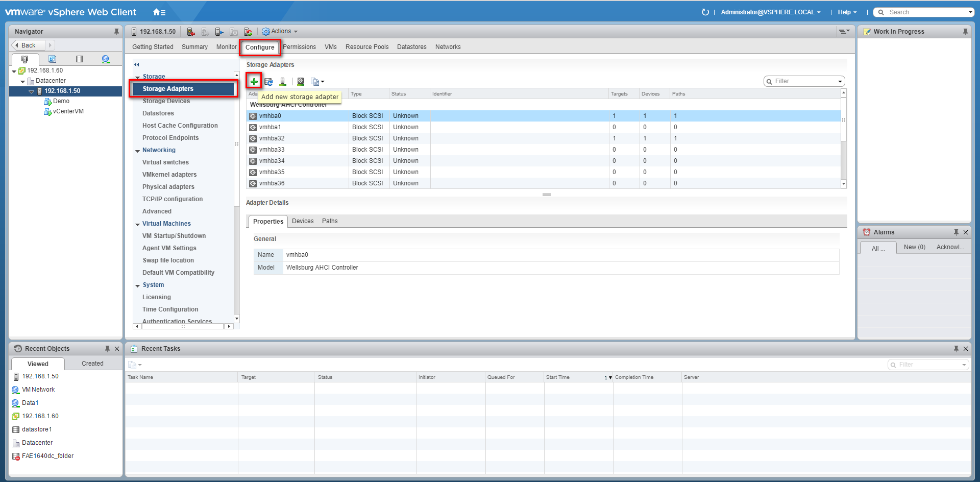Screen dimensions: 980x482
Task: Switch to Created tab in Recent Objects
Action: 92,364
